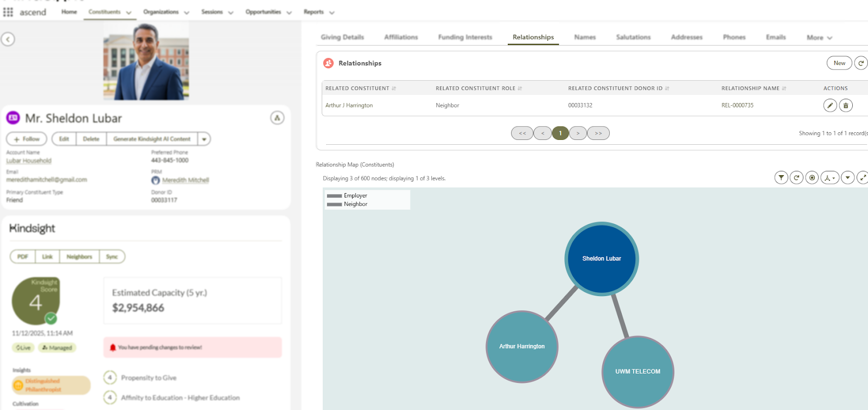The image size is (868, 410).
Task: Sort by Related Constituent Role column
Action: (x=520, y=88)
